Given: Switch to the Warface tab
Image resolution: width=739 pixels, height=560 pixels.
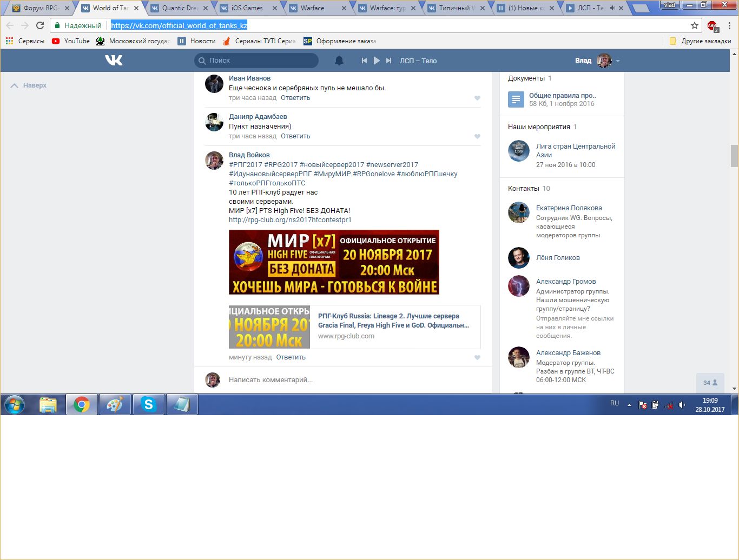Looking at the screenshot, I should point(318,8).
